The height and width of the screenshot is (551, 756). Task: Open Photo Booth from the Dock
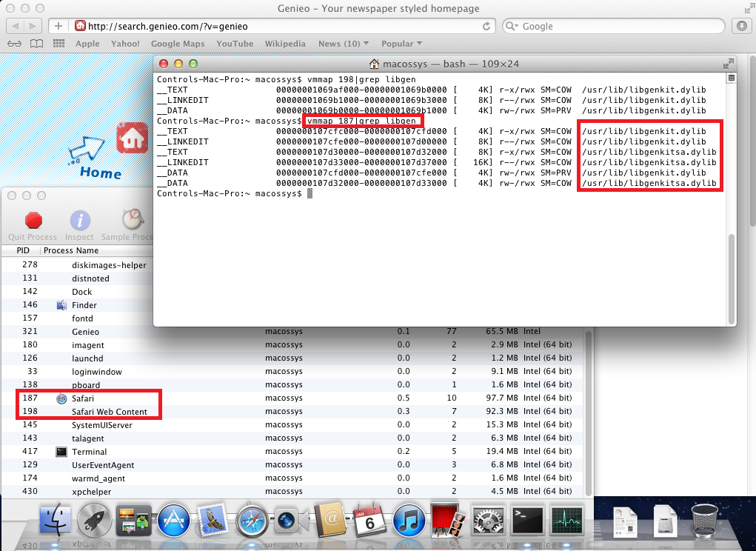pyautogui.click(x=448, y=520)
